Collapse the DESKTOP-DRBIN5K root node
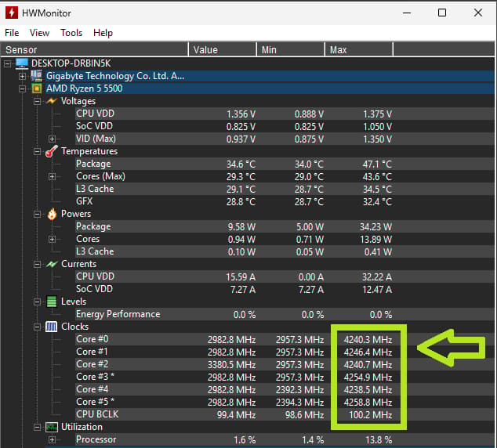The image size is (497, 448). click(x=7, y=64)
